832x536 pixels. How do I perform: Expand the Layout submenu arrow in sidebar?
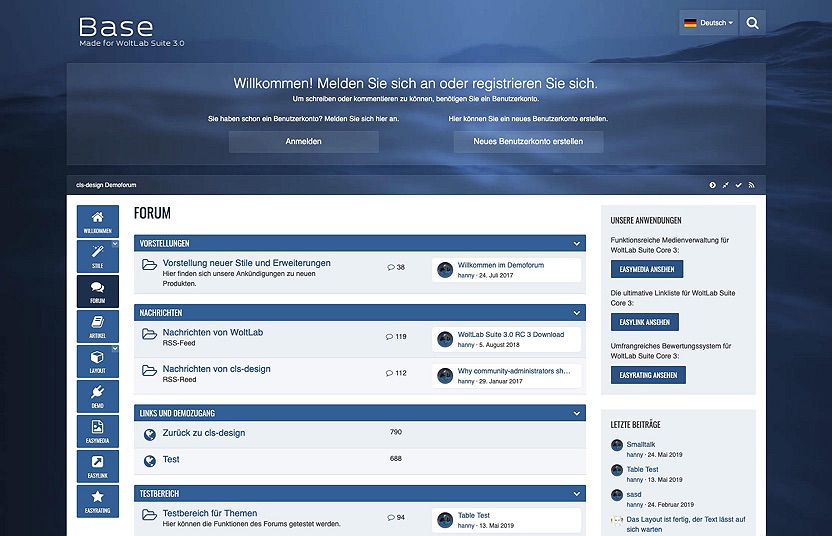[x=114, y=348]
